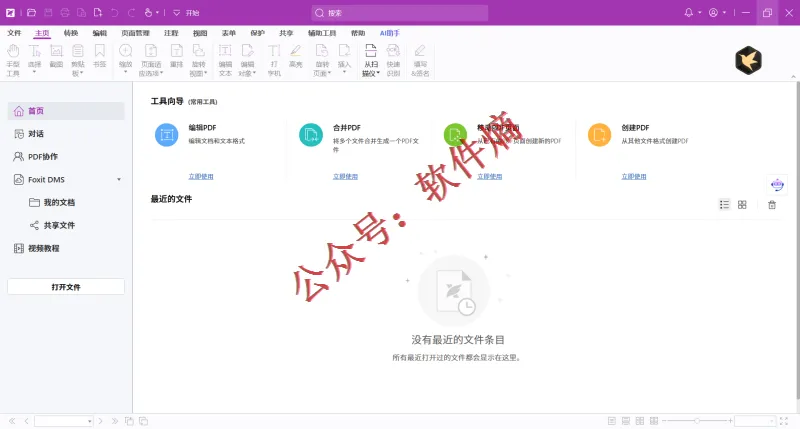800x429 pixels.
Task: Select the Typewriter (打字机) tool
Action: pos(274,60)
